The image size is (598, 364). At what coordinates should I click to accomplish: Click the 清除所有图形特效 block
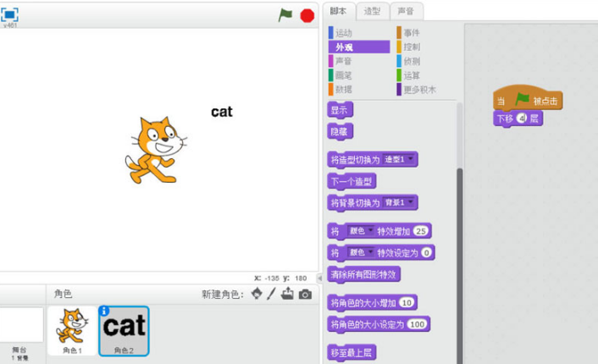coord(363,274)
